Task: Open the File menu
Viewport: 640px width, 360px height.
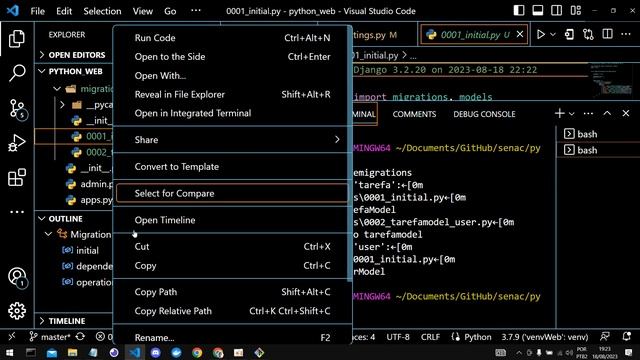Action: pos(38,11)
